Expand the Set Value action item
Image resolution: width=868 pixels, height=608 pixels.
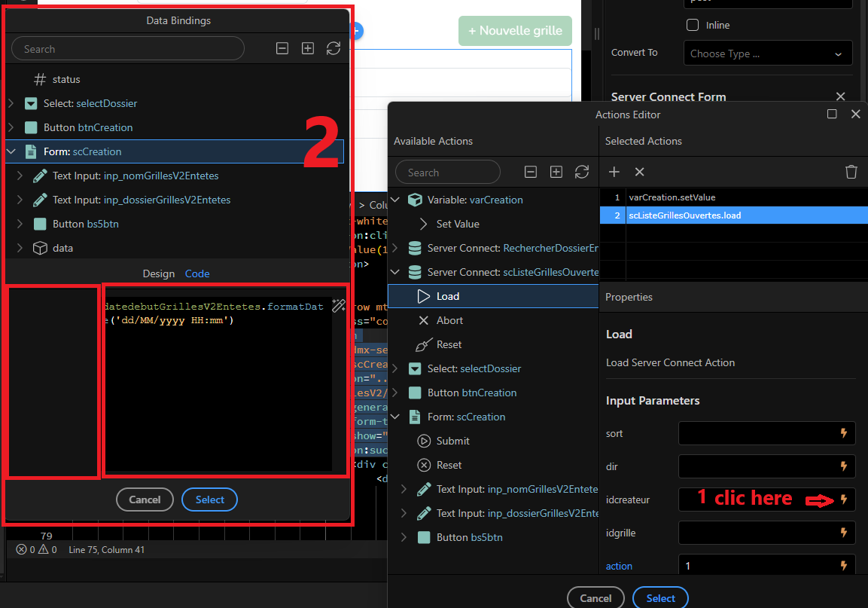coord(424,224)
